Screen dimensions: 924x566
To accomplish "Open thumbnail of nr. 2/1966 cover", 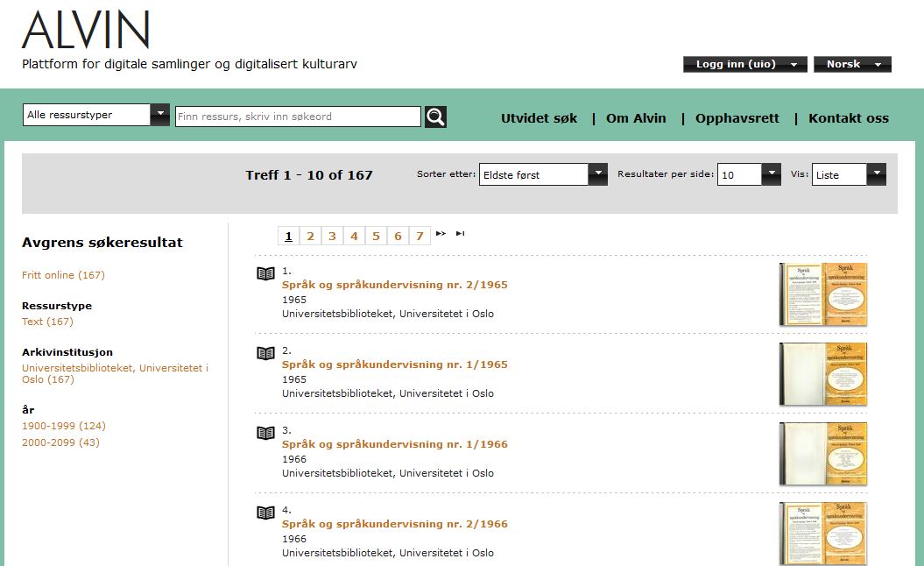I will [x=823, y=533].
